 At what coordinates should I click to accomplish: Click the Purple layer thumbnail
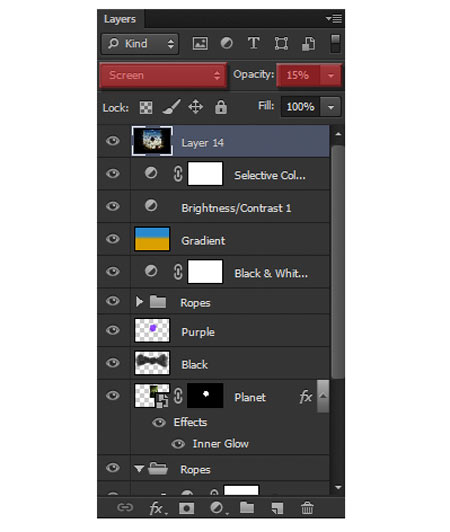pos(152,330)
